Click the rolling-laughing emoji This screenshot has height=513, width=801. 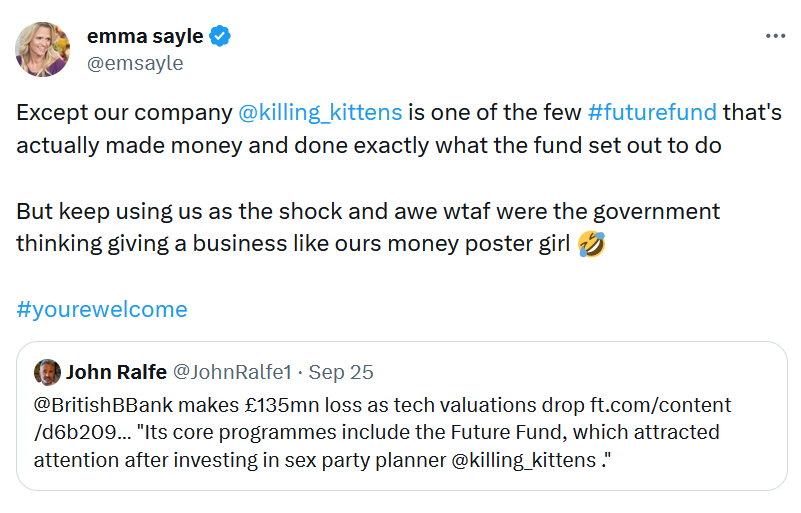(591, 243)
